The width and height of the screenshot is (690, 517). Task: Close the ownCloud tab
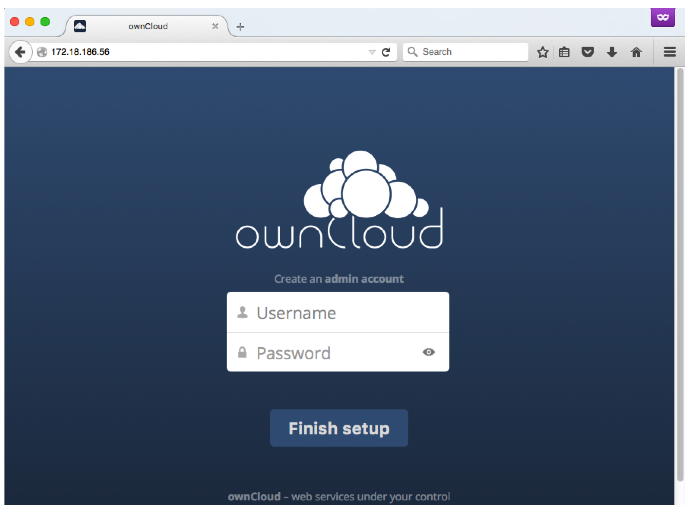tap(215, 26)
